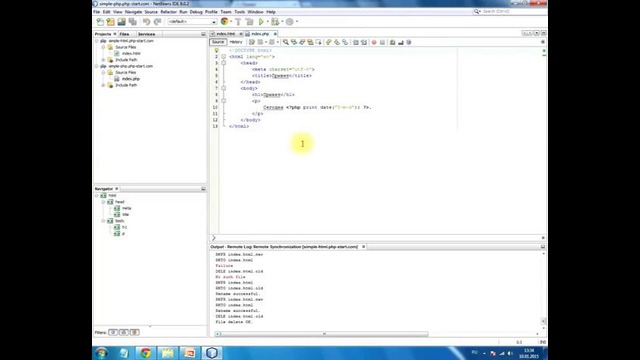
Task: Click the New Project toolbar icon
Action: coord(111,22)
